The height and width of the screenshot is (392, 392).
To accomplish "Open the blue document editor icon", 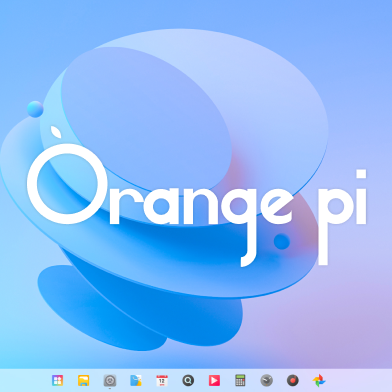I will [x=136, y=380].
